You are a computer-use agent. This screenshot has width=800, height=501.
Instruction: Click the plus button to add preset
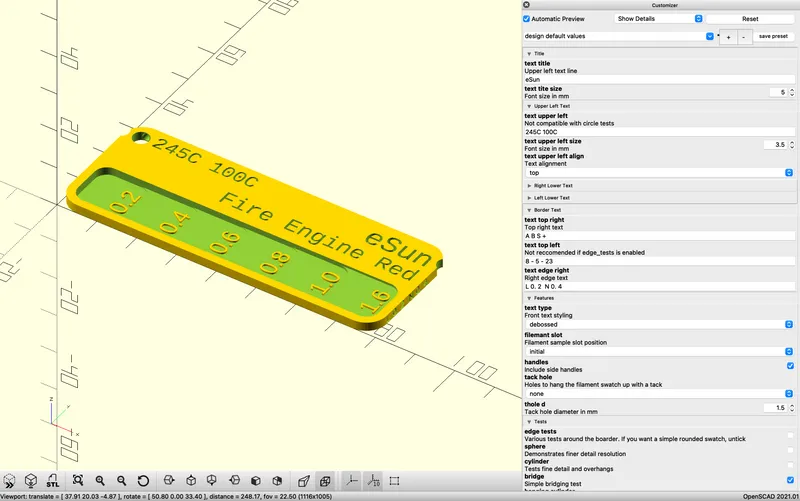[728, 37]
